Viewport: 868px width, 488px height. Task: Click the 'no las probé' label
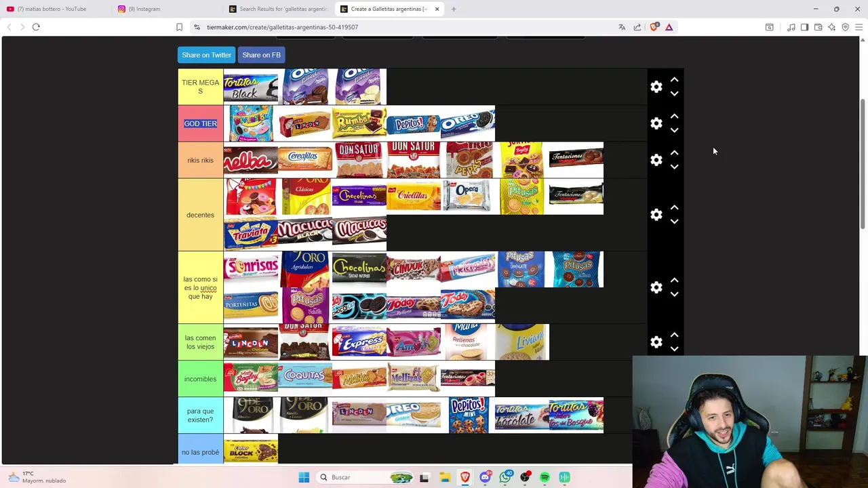(200, 452)
